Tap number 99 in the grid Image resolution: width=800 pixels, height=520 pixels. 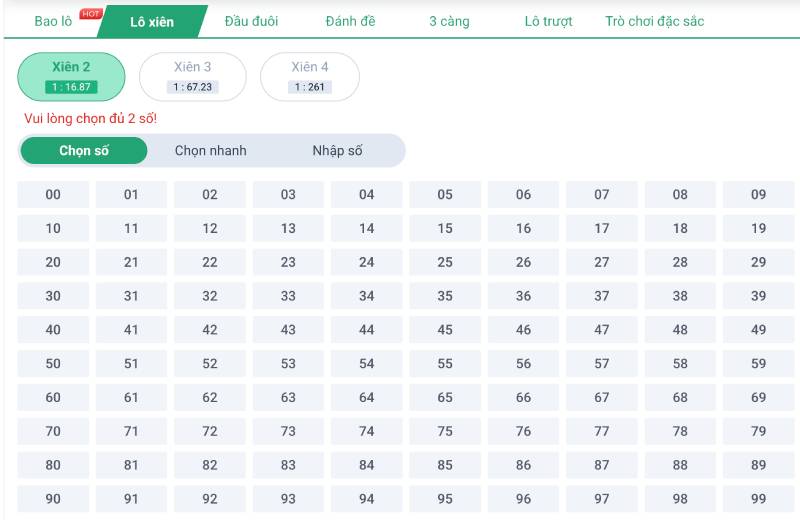coord(758,499)
